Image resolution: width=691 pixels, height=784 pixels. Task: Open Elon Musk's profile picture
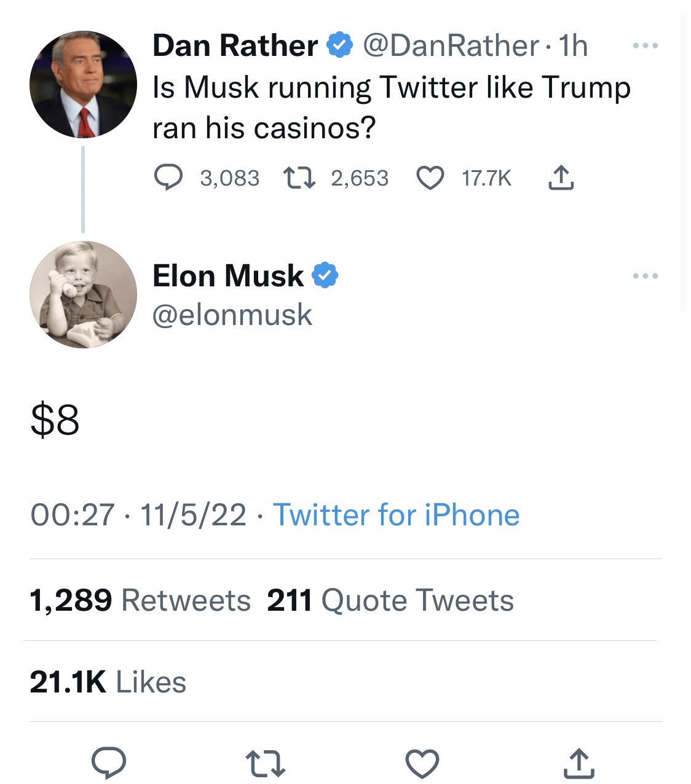tap(83, 294)
